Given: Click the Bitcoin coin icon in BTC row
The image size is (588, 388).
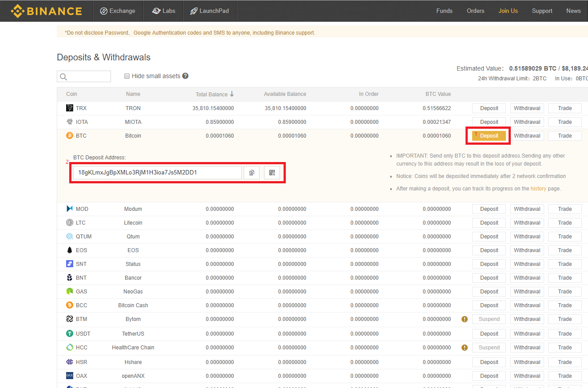Looking at the screenshot, I should coord(70,136).
